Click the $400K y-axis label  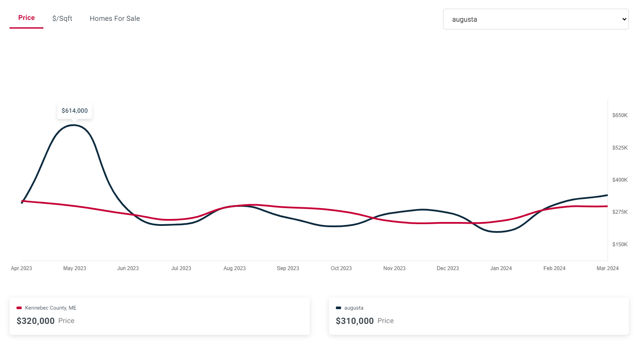click(x=620, y=180)
